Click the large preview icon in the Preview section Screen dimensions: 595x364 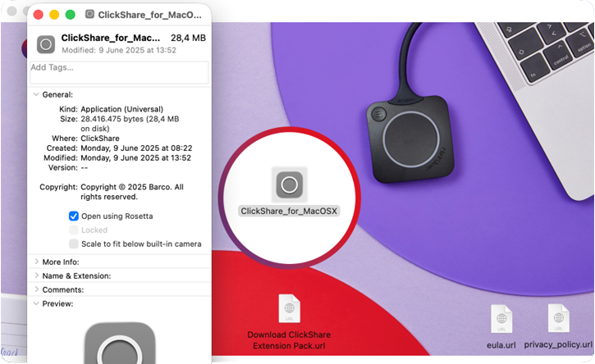tap(120, 344)
